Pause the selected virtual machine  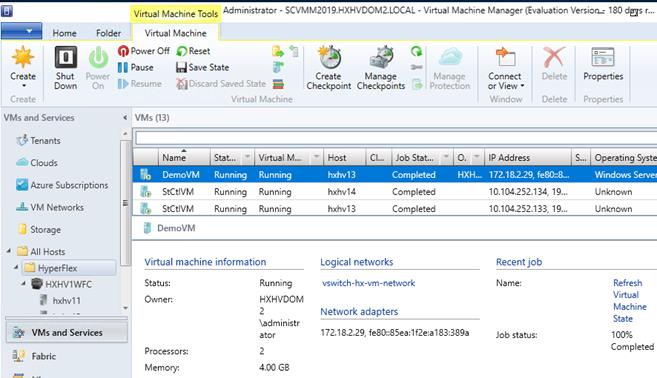[136, 67]
